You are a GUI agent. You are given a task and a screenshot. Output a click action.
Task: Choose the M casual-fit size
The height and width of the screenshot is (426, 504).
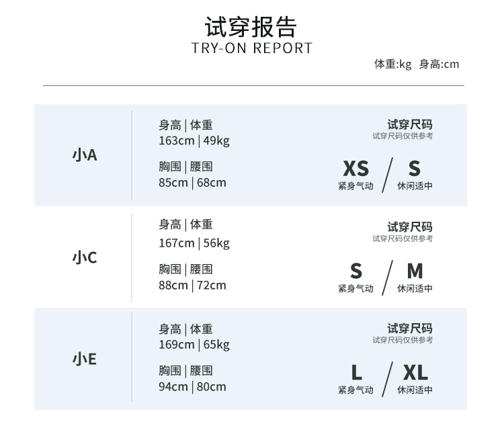click(x=415, y=271)
